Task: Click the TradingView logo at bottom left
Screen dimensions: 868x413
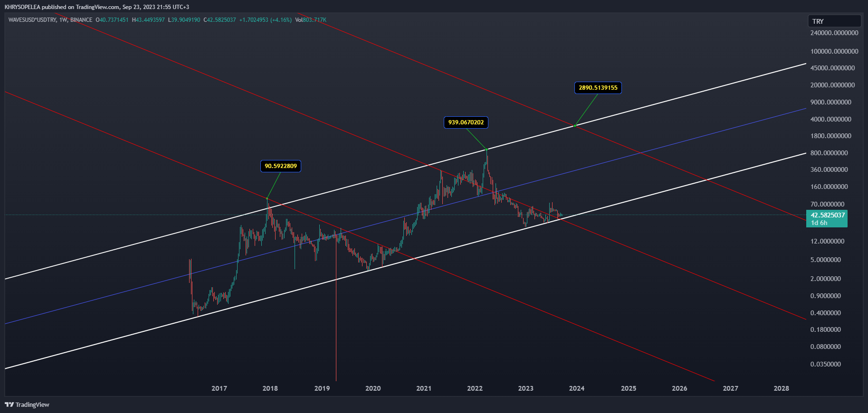Action: point(27,404)
